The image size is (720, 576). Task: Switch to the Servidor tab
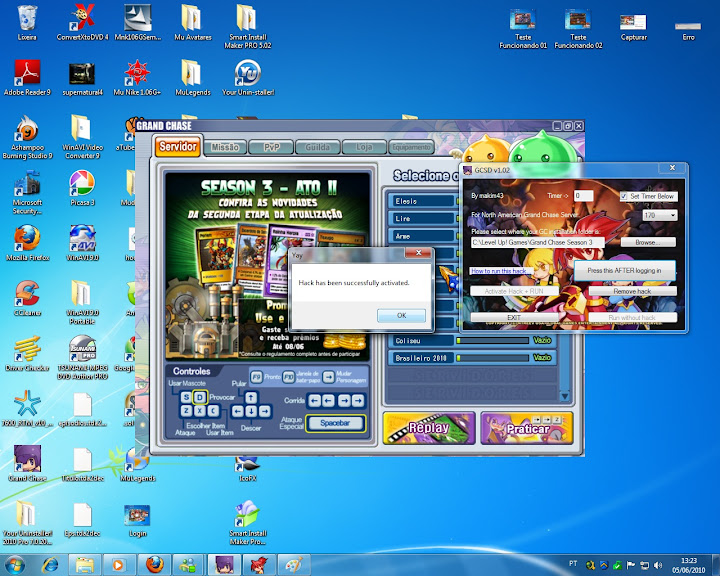click(x=178, y=147)
